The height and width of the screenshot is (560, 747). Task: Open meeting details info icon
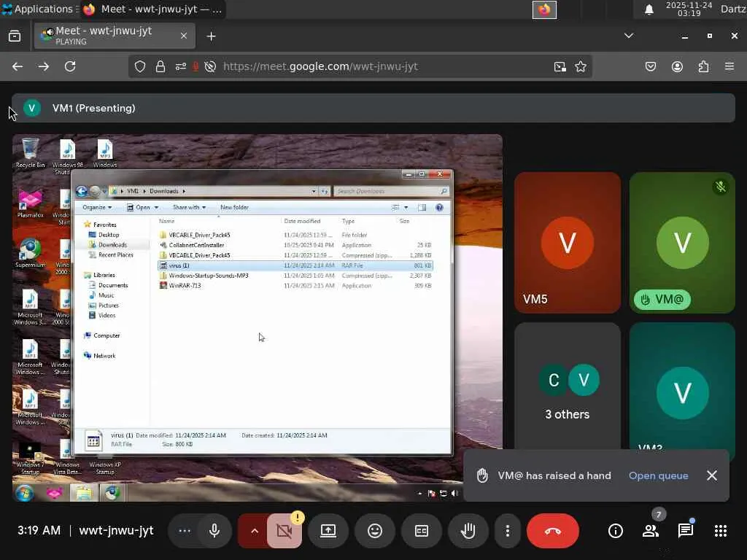click(616, 531)
